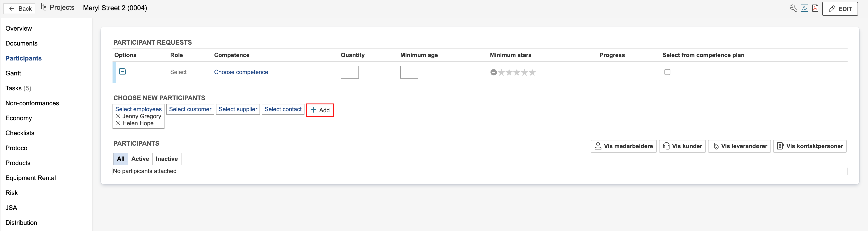868x231 pixels.
Task: Click the Choose competence link
Action: coord(241,72)
